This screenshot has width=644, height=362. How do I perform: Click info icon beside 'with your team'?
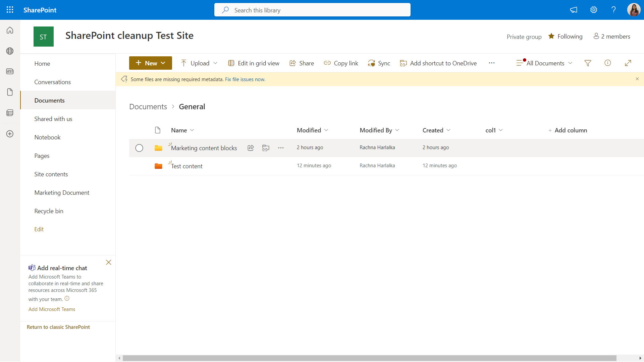point(67,299)
